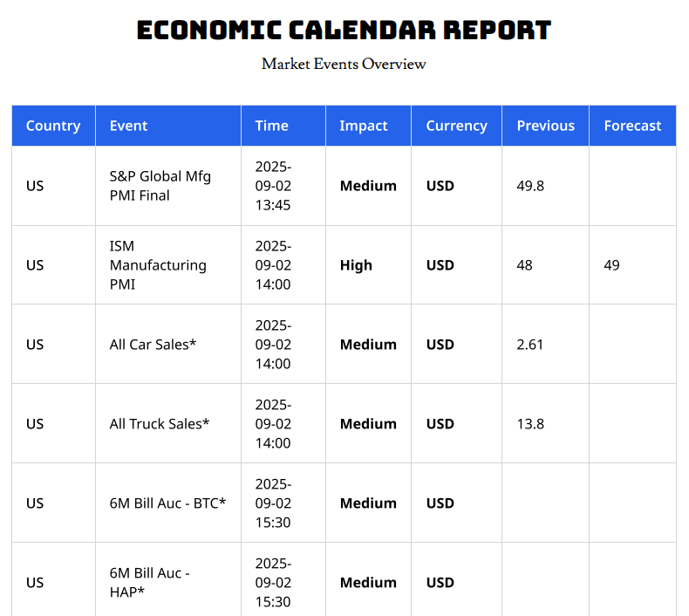689x616 pixels.
Task: Click the All Truck Sales* event
Action: (160, 424)
